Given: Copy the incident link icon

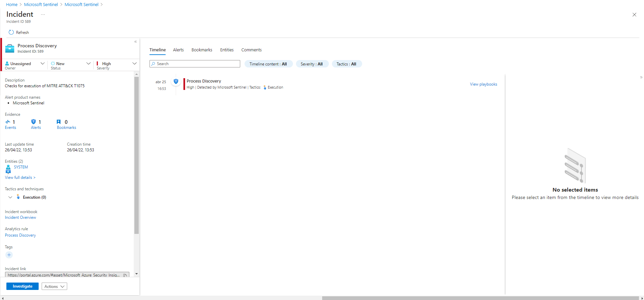Looking at the screenshot, I should point(125,275).
